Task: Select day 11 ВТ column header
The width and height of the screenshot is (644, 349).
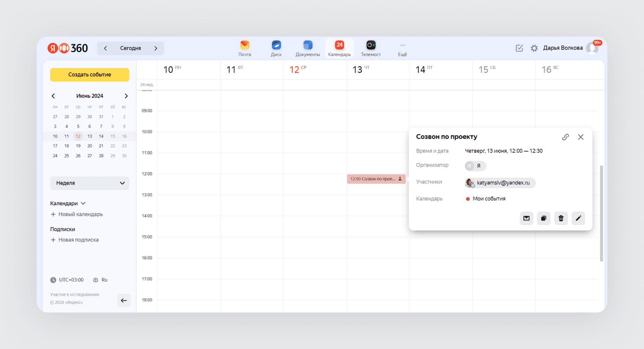Action: (x=235, y=69)
